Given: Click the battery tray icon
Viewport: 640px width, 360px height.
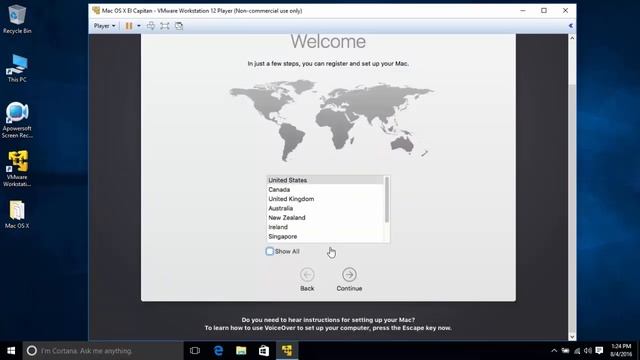Looking at the screenshot, I should tap(565, 351).
